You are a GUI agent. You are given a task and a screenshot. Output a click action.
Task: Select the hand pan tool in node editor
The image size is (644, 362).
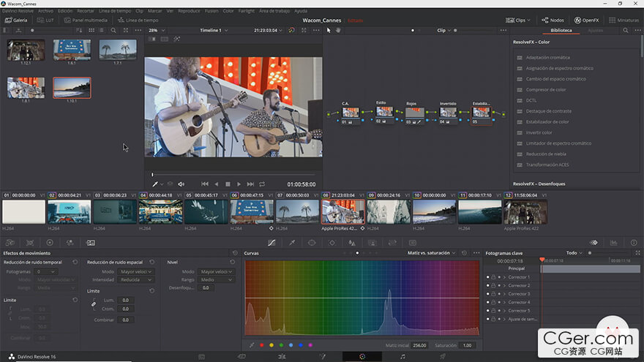point(338,30)
